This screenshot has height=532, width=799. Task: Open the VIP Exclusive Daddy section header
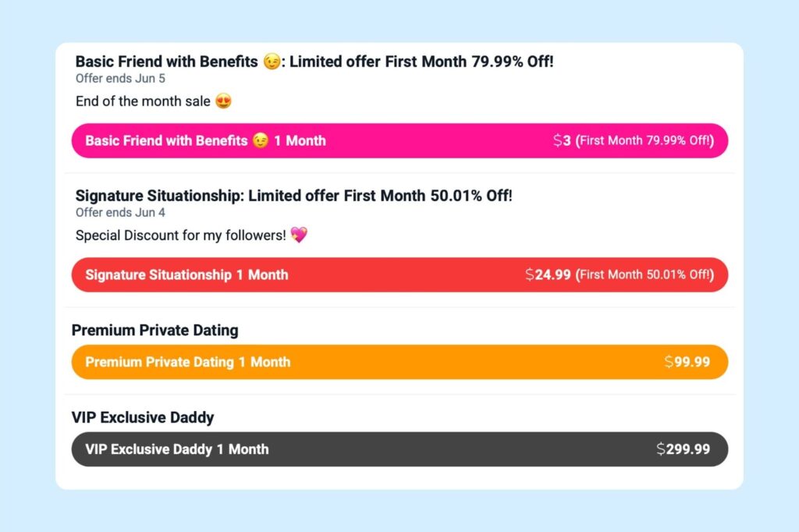click(x=143, y=417)
